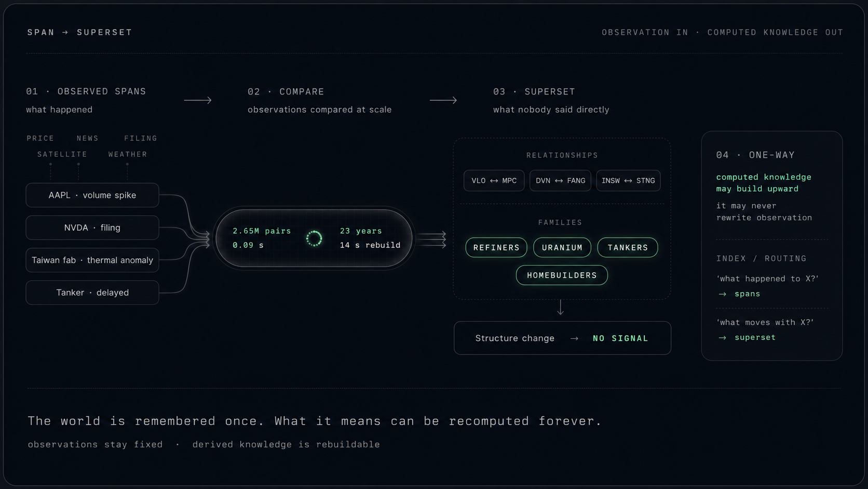Click the arrow in Structure change box
Image resolution: width=868 pixels, height=489 pixels.
pyautogui.click(x=574, y=338)
